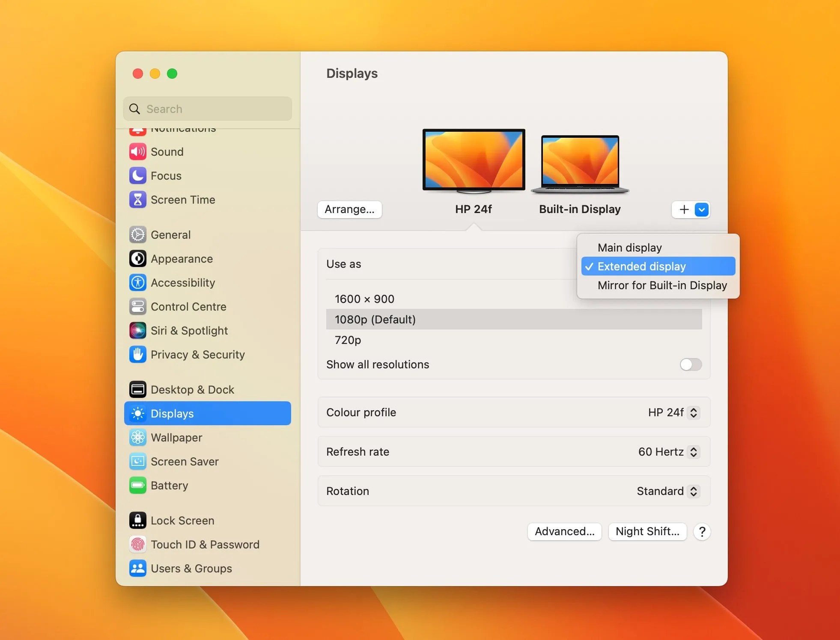Open Accessibility settings
Screen dimensions: 840x640
(x=183, y=282)
